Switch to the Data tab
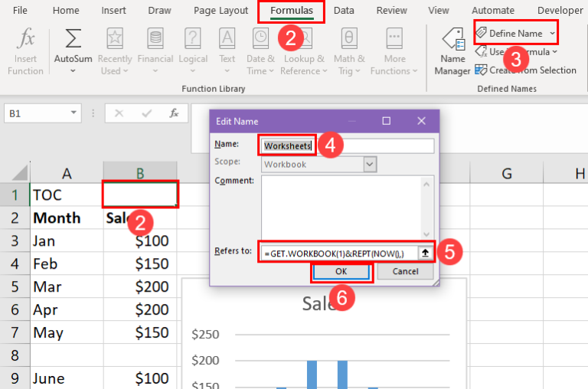Image resolution: width=588 pixels, height=389 pixels. (344, 11)
